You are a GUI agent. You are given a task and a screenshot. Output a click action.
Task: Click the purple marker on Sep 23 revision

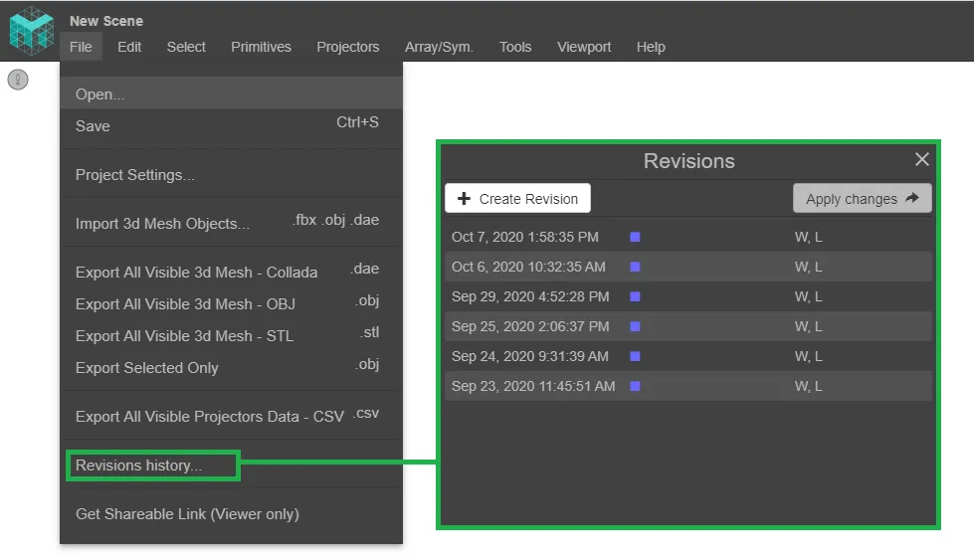click(635, 386)
